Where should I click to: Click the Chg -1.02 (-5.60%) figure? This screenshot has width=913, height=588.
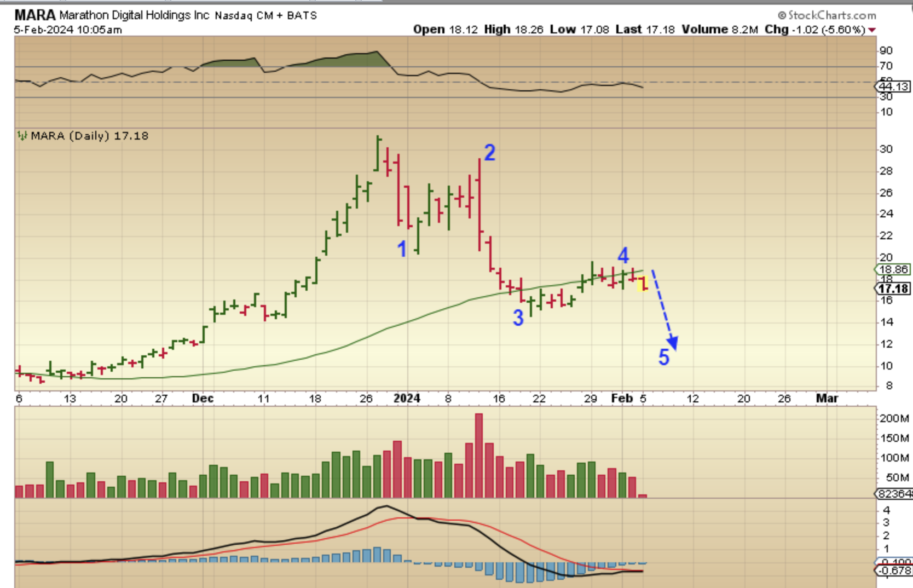(815, 30)
